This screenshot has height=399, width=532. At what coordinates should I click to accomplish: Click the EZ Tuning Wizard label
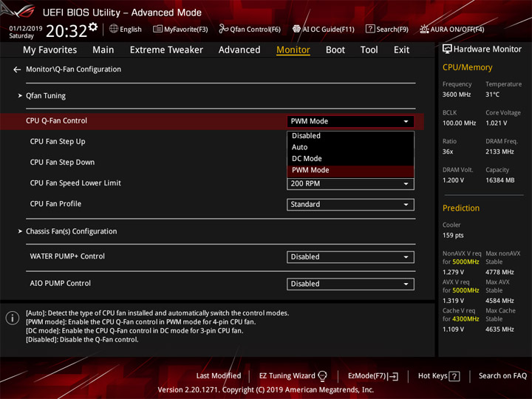tap(287, 376)
